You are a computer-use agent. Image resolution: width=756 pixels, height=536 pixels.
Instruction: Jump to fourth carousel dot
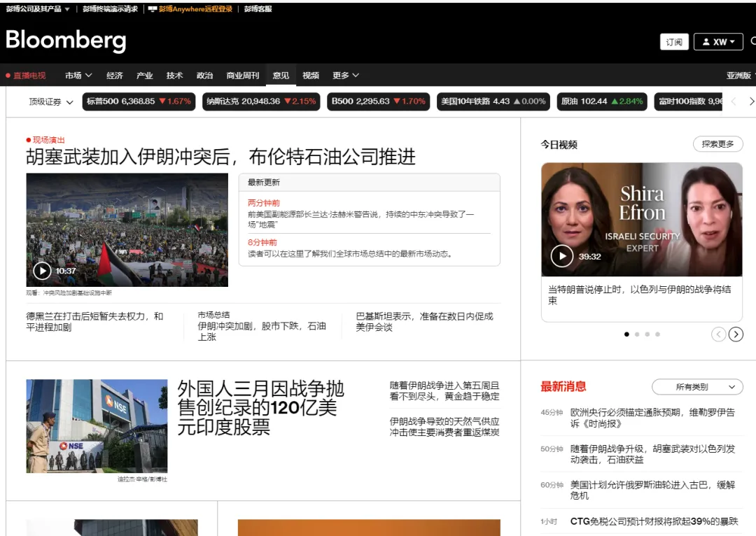click(x=657, y=334)
